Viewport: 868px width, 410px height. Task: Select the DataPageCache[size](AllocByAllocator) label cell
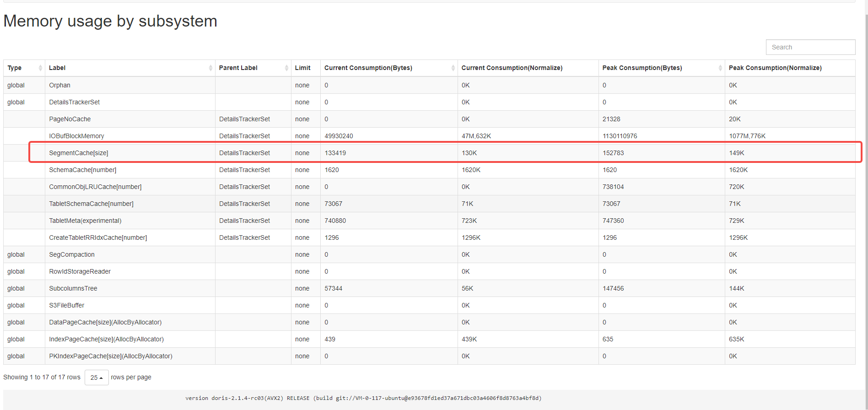pos(130,322)
